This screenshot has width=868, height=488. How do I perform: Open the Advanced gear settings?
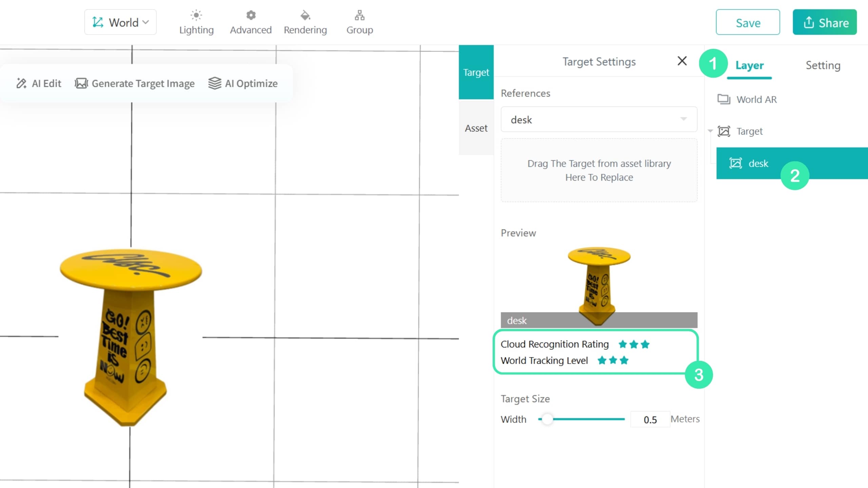tap(251, 22)
